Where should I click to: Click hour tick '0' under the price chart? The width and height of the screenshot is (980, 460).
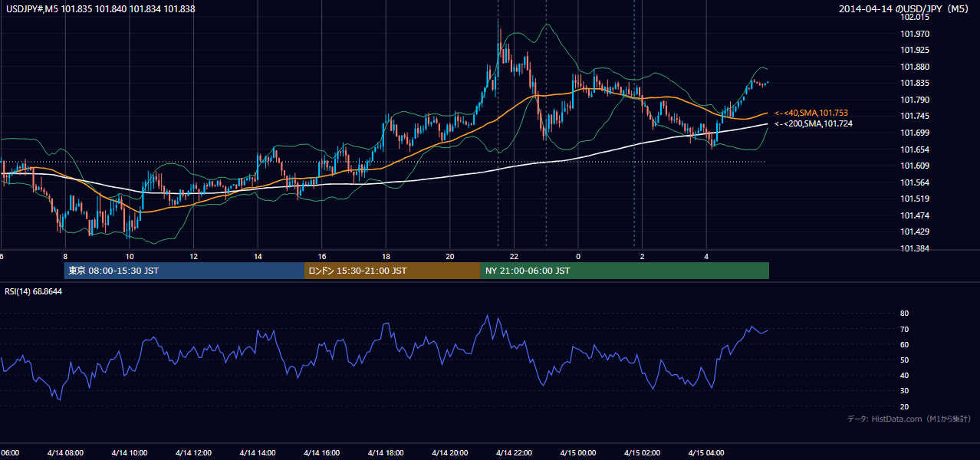click(578, 256)
